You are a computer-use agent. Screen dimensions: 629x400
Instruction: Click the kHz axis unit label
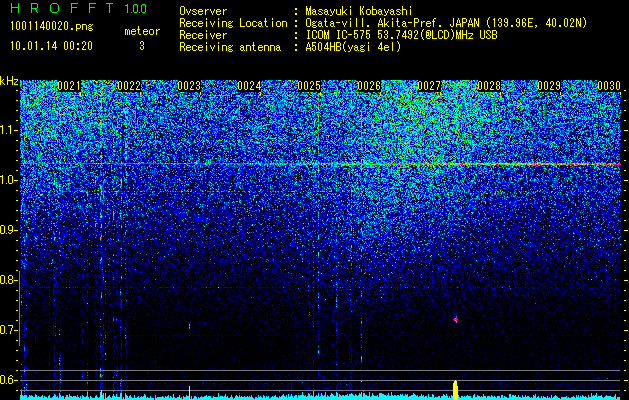coord(9,82)
